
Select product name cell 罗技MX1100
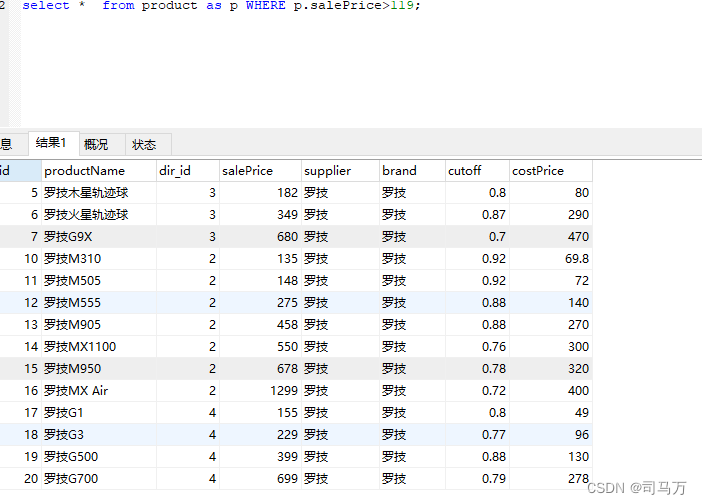pyautogui.click(x=99, y=346)
